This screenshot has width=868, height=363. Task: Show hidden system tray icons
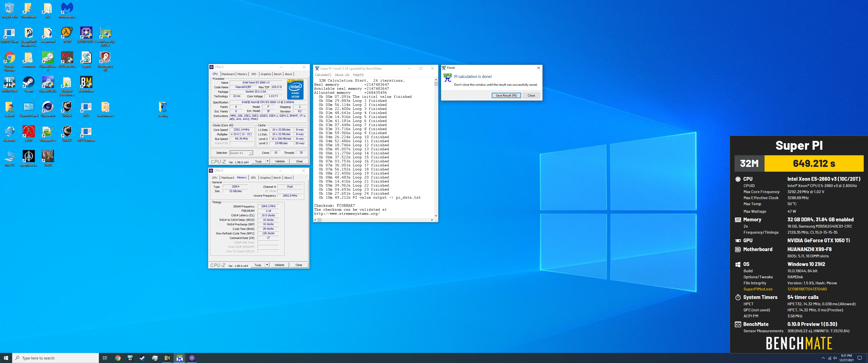[x=823, y=358]
